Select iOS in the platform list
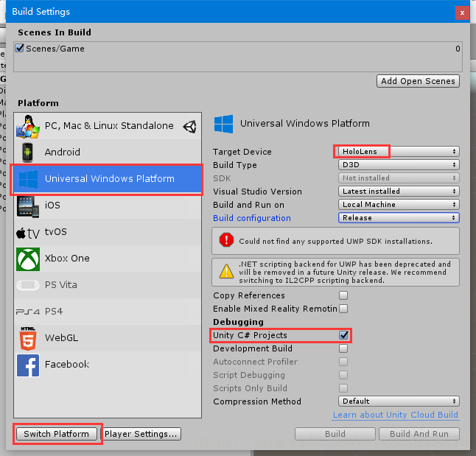Viewport: 476px width, 456px height. pos(108,206)
